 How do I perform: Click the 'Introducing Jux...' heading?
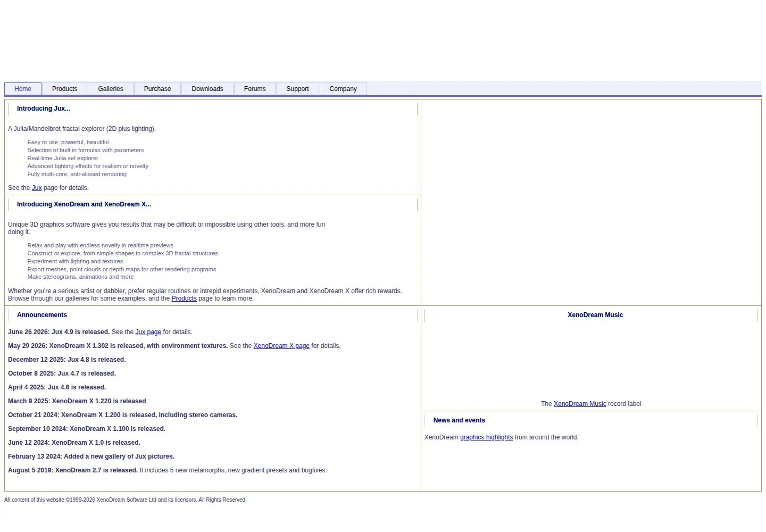pos(44,109)
